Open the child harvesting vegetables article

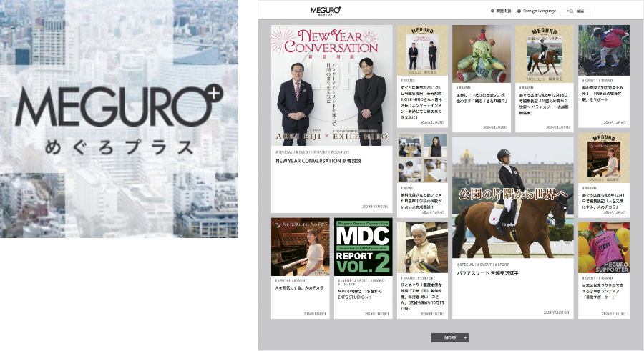point(603,50)
